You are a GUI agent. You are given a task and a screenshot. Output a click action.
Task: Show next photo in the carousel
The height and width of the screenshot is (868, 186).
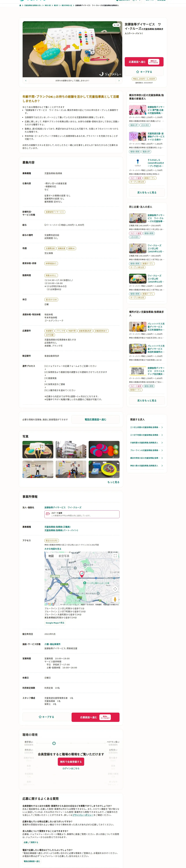click(119, 81)
